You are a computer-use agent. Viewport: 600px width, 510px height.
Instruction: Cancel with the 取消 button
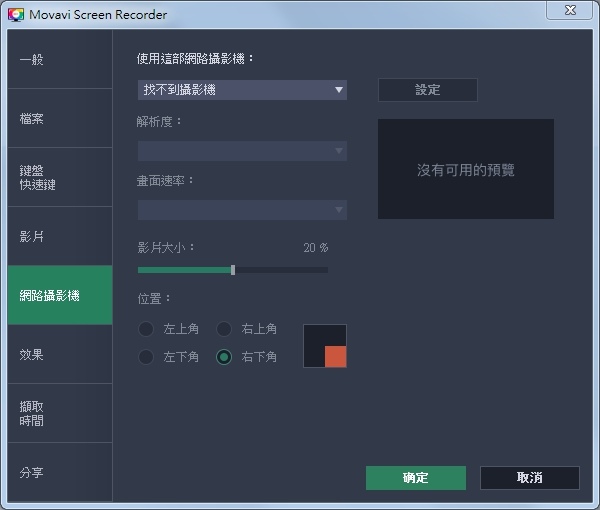[530, 478]
